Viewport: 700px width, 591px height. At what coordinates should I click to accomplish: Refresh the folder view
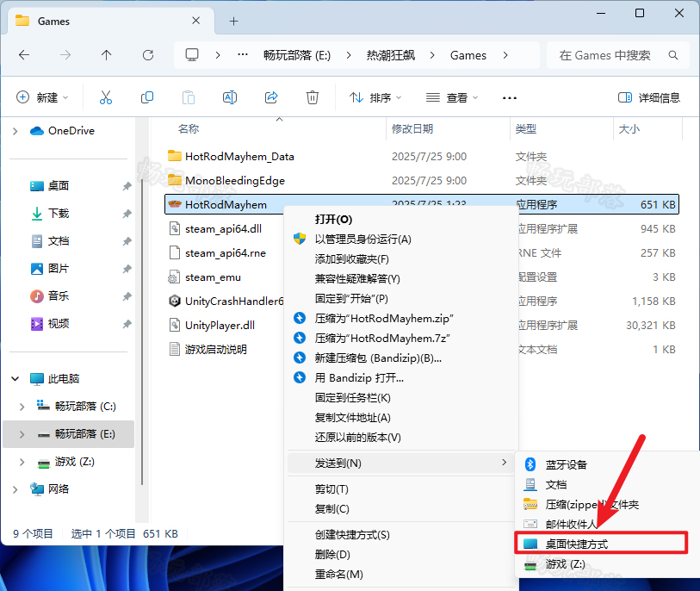[148, 55]
